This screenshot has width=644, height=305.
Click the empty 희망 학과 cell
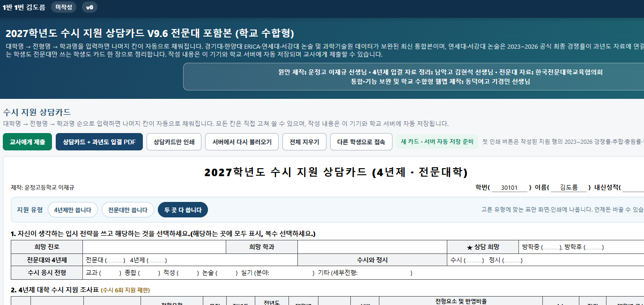click(372, 247)
